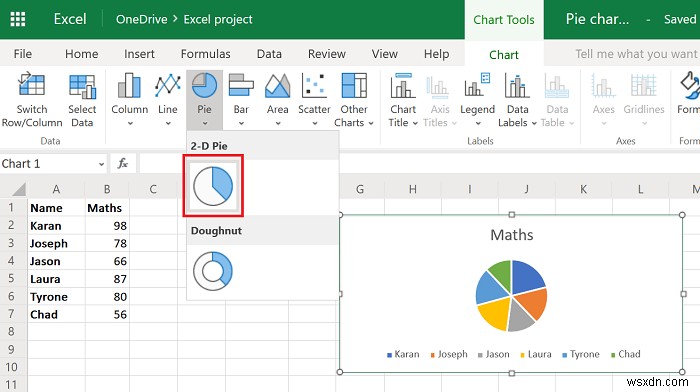The image size is (700, 392).
Task: Expand the Legend dropdown arrow
Action: [x=478, y=123]
